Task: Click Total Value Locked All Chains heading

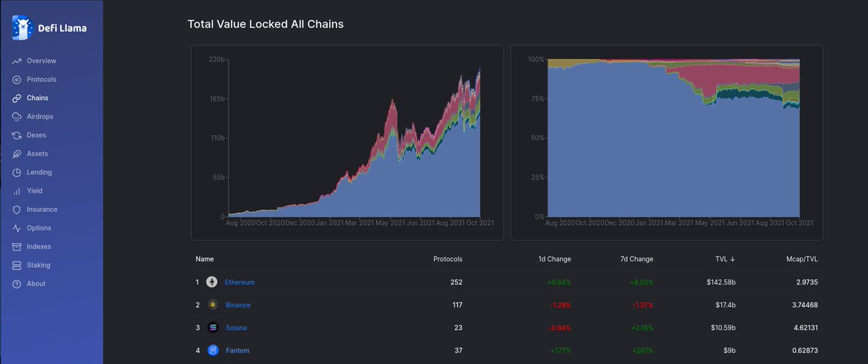Action: tap(265, 24)
